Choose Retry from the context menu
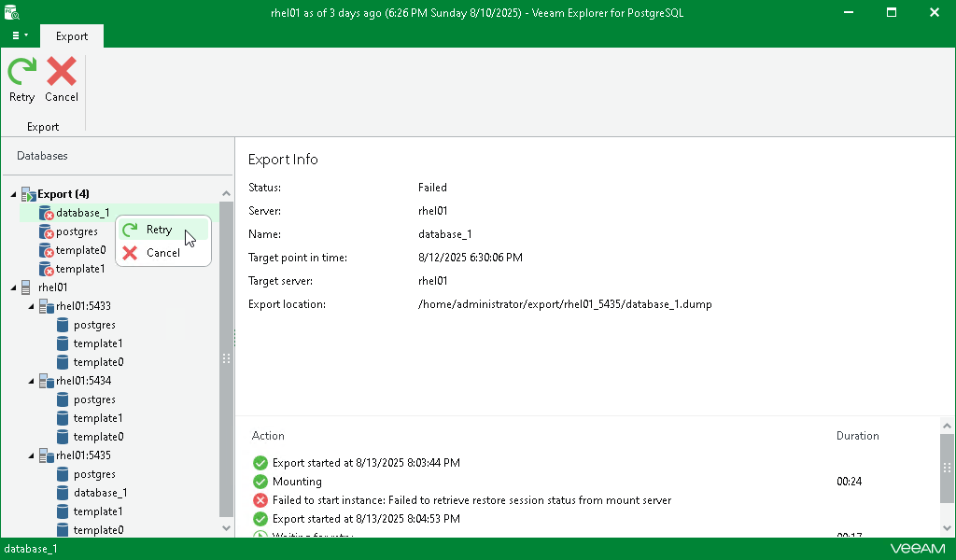This screenshot has height=560, width=956. [x=162, y=230]
